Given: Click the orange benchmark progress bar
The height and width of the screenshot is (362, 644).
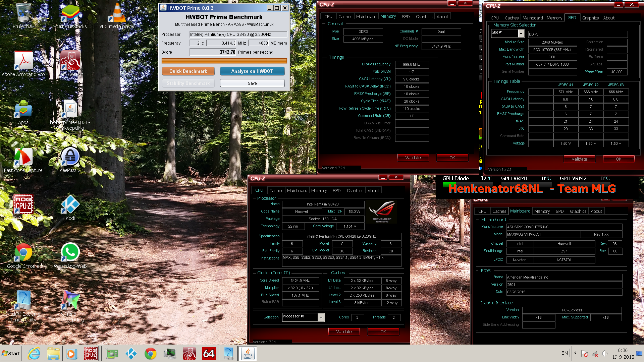Looking at the screenshot, I should [224, 61].
